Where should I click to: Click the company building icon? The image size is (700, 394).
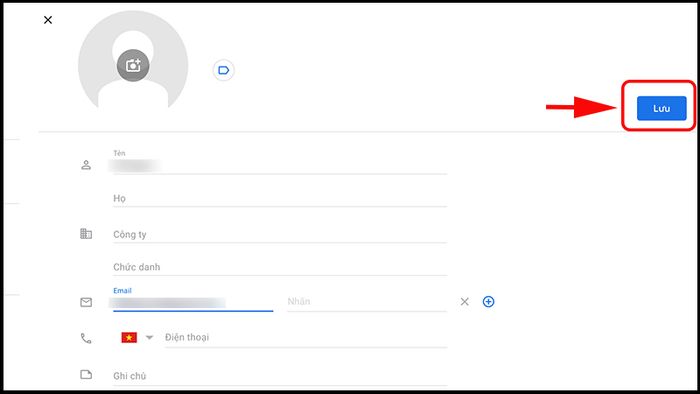(86, 234)
